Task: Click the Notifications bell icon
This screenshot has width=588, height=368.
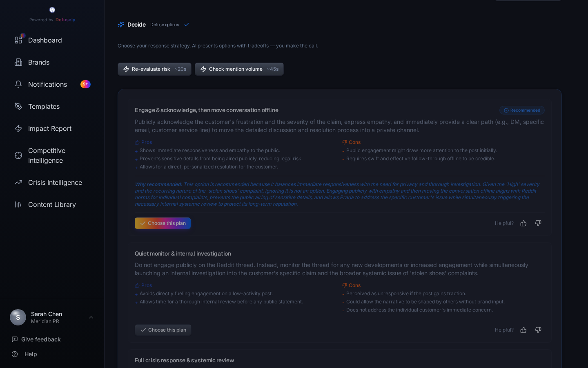Action: (x=18, y=84)
